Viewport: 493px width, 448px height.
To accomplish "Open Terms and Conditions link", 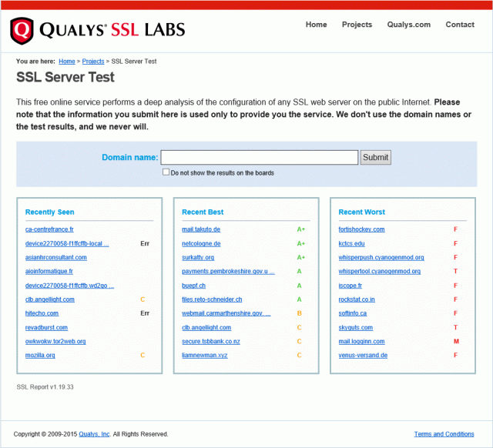I will (x=444, y=434).
